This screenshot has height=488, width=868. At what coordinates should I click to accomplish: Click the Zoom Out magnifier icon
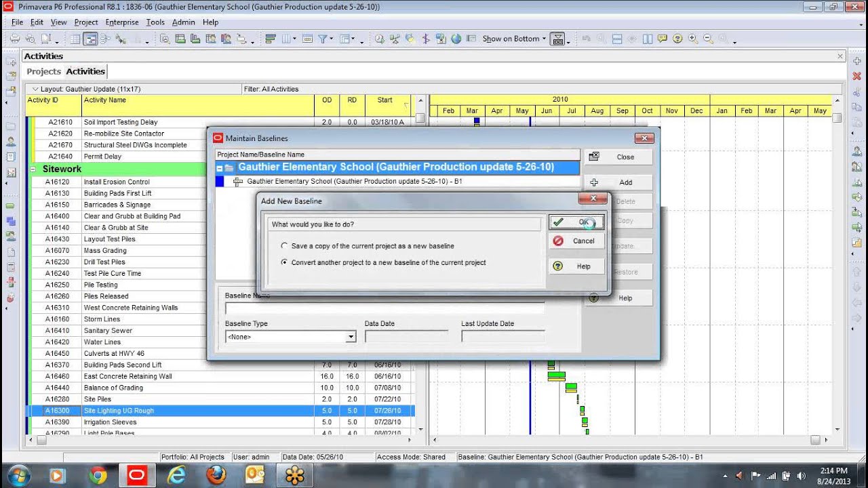pyautogui.click(x=709, y=39)
